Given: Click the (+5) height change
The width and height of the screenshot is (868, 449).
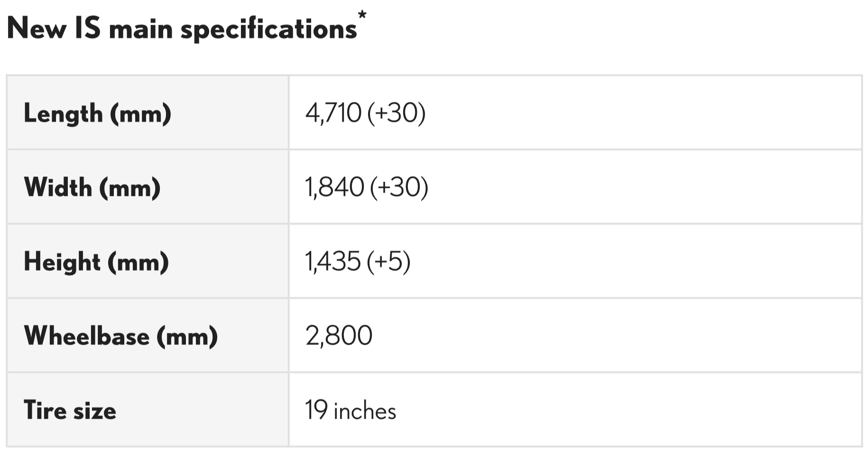Looking at the screenshot, I should pyautogui.click(x=388, y=262).
